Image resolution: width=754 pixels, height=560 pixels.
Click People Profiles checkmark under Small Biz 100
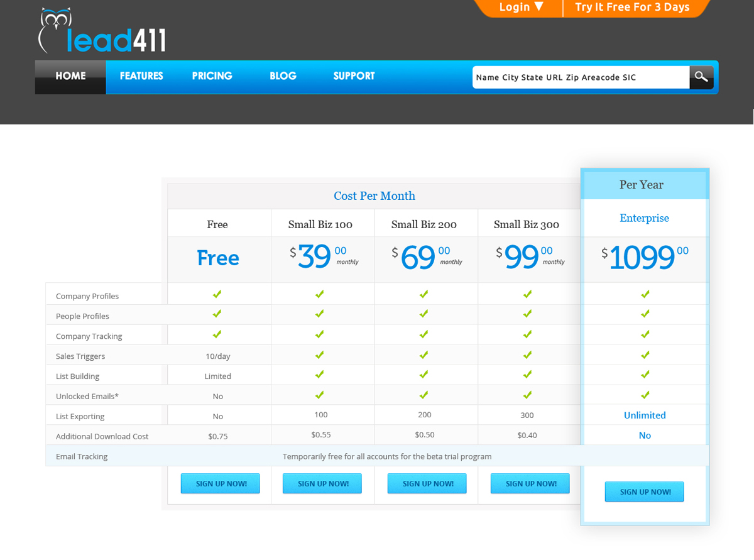point(320,314)
